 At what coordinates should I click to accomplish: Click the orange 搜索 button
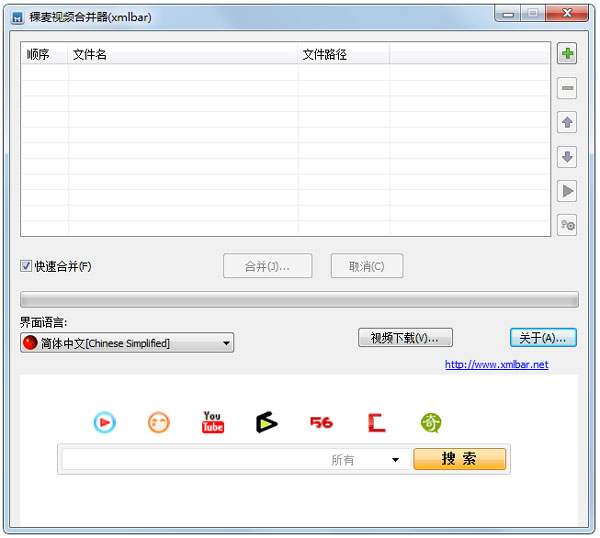click(459, 459)
